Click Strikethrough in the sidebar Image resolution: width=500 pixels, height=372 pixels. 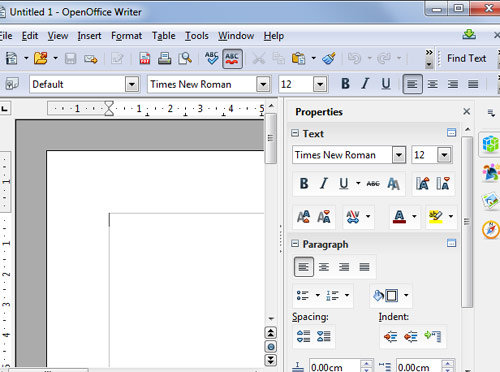tap(373, 184)
